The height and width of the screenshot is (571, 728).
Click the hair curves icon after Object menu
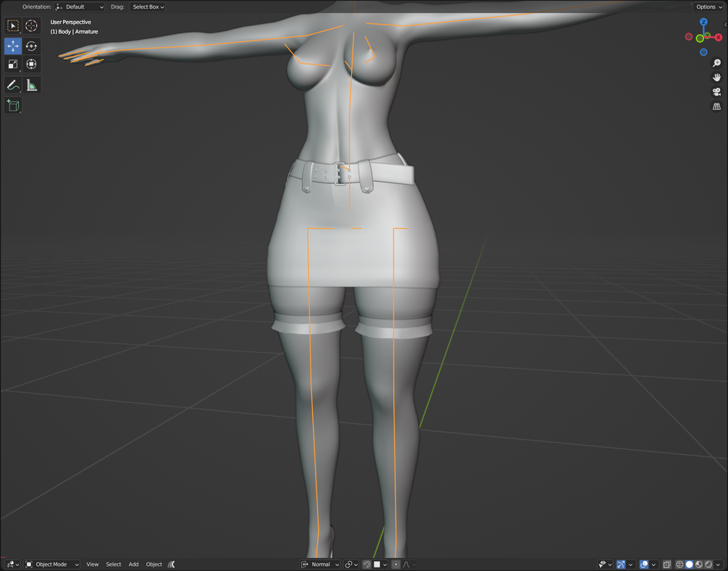(172, 564)
